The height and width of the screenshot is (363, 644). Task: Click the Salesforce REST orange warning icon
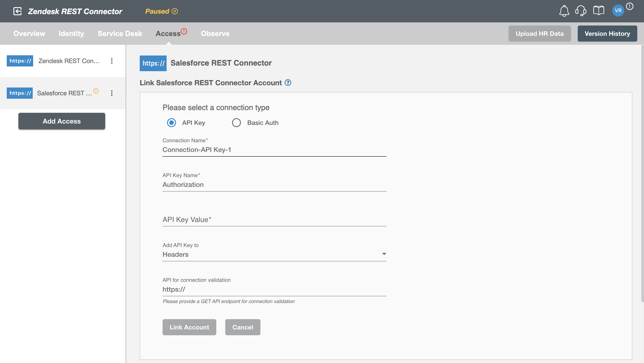(x=96, y=91)
